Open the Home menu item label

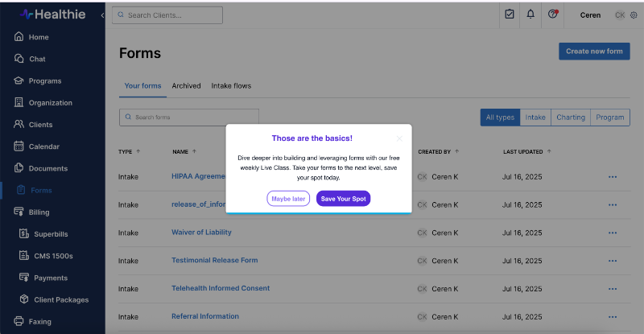click(x=39, y=37)
